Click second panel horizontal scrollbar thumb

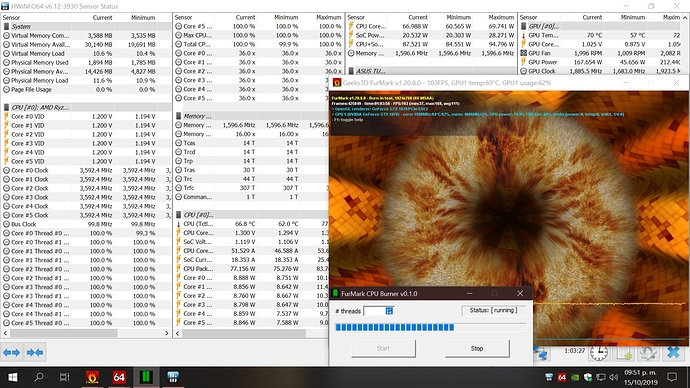[x=244, y=333]
